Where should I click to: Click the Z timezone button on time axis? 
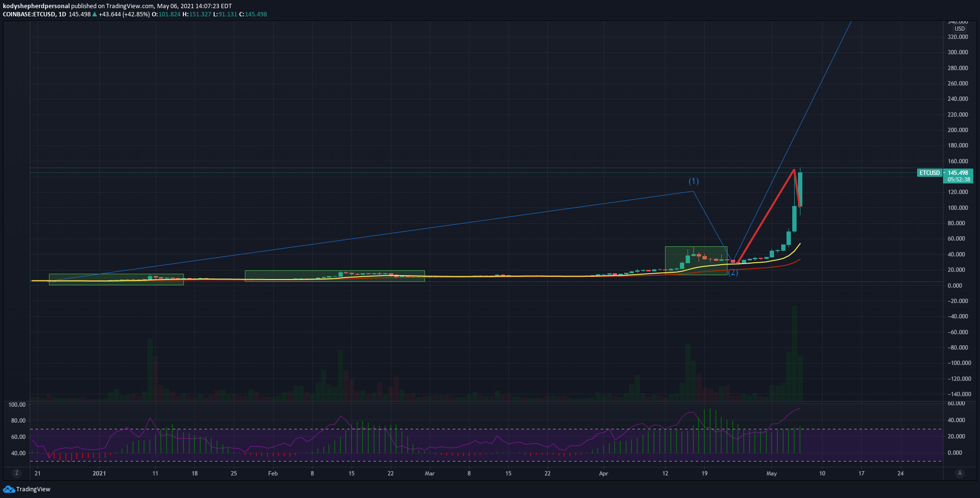point(17,473)
